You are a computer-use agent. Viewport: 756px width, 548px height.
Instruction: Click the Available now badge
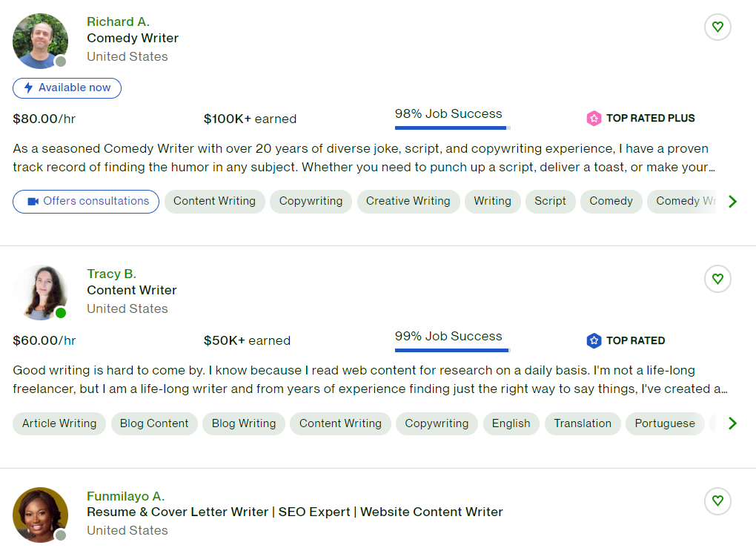pyautogui.click(x=67, y=88)
